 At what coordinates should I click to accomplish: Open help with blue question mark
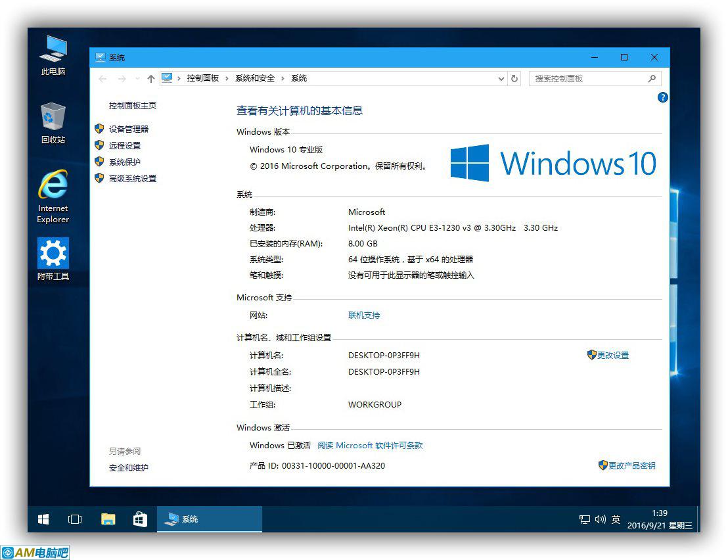pos(662,97)
